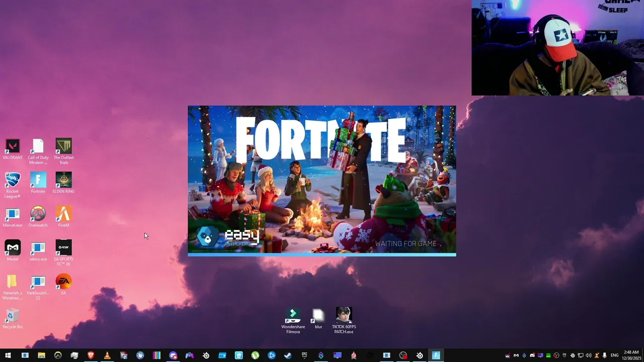This screenshot has height=362, width=644.
Task: Open the EA app desktop icon
Action: [x=63, y=284]
